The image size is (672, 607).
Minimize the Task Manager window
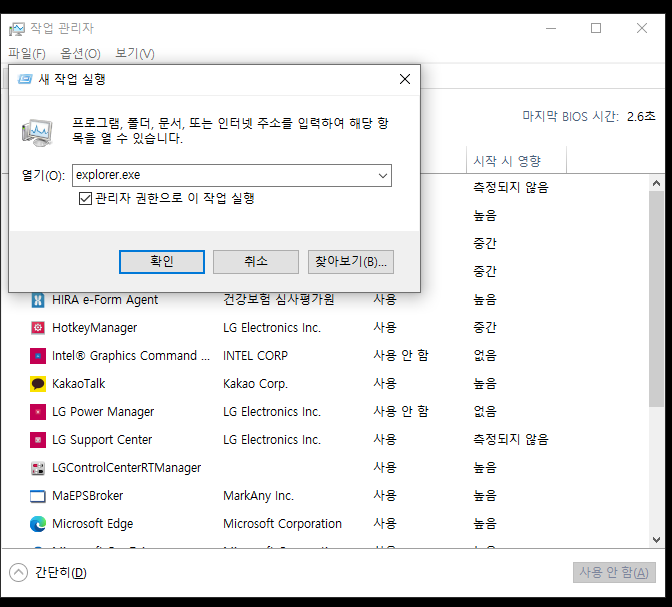[551, 29]
